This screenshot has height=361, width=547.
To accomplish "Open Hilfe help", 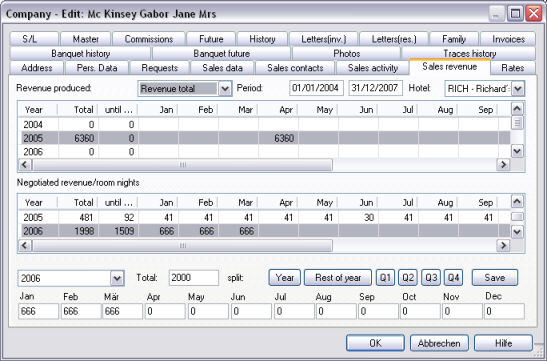I will [x=503, y=343].
